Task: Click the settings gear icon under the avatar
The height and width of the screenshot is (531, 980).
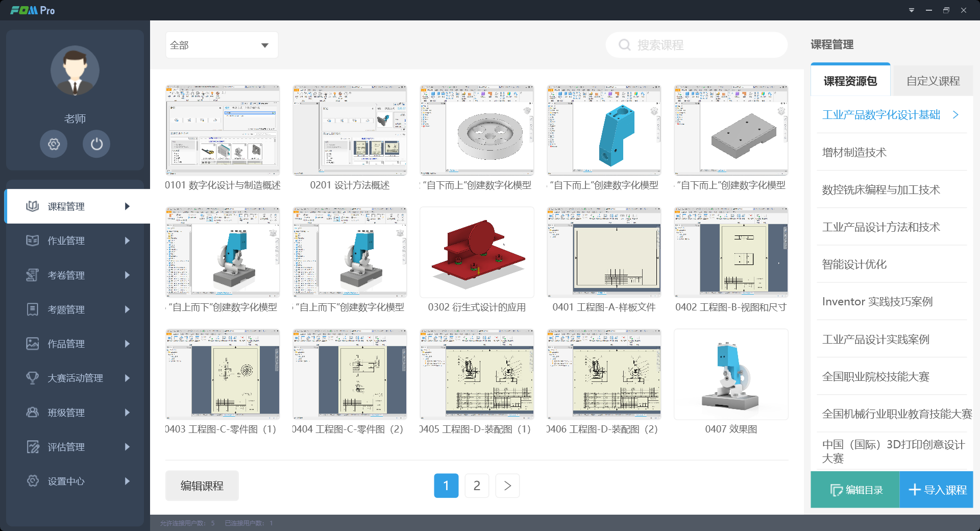Action: click(x=54, y=144)
